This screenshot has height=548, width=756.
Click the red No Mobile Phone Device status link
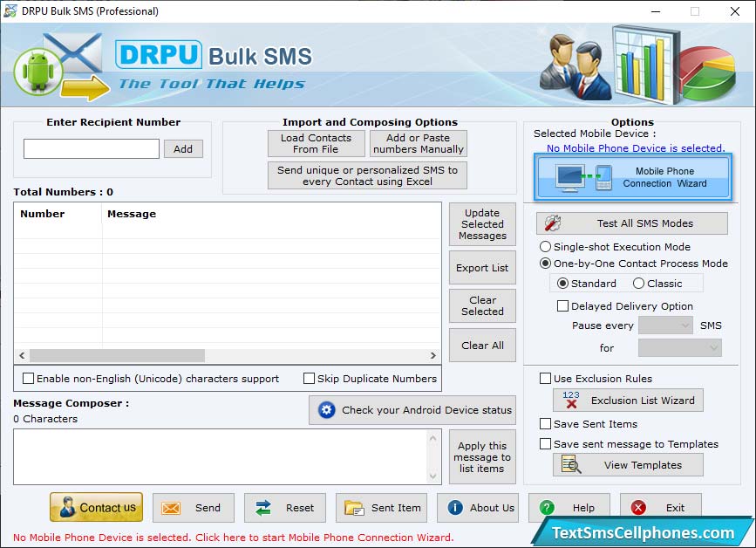click(x=233, y=538)
